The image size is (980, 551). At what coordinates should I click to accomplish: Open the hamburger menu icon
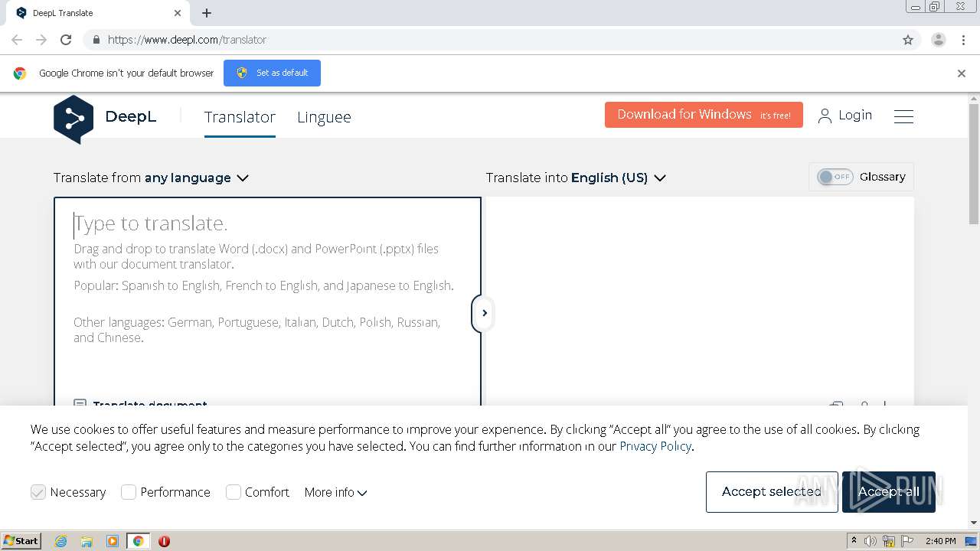pyautogui.click(x=903, y=116)
